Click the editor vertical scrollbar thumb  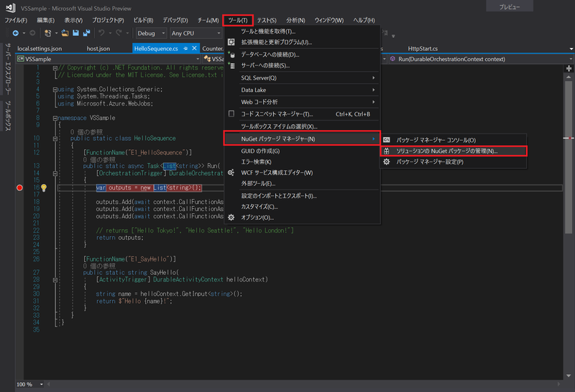point(569,157)
